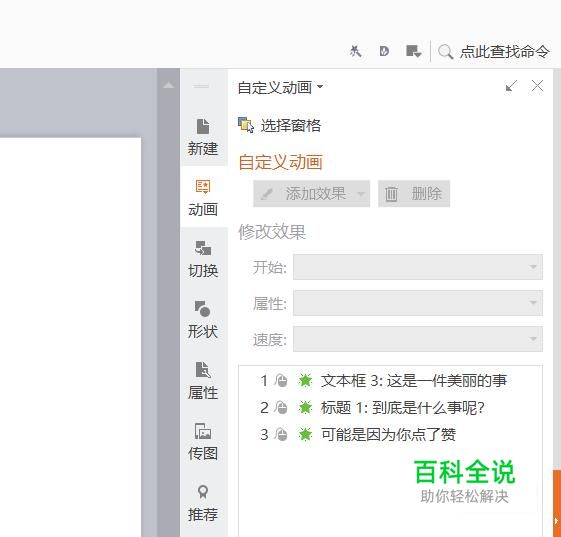Collapse the task pane with the arrow icon
Screen dimensions: 561x537
pyautogui.click(x=511, y=86)
